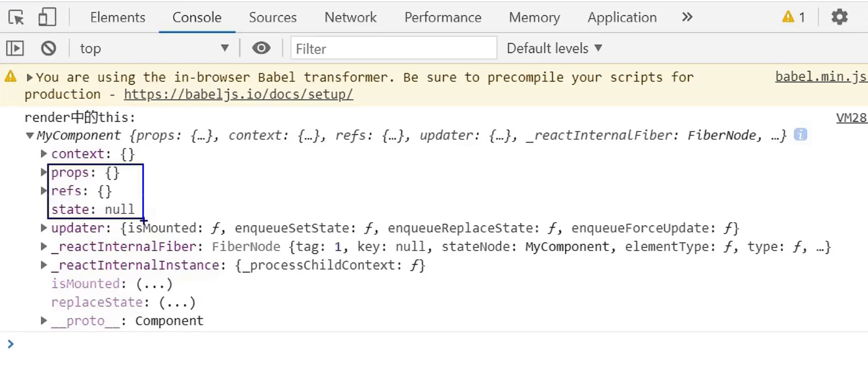Expand the updater property
This screenshot has width=868, height=392.
44,228
